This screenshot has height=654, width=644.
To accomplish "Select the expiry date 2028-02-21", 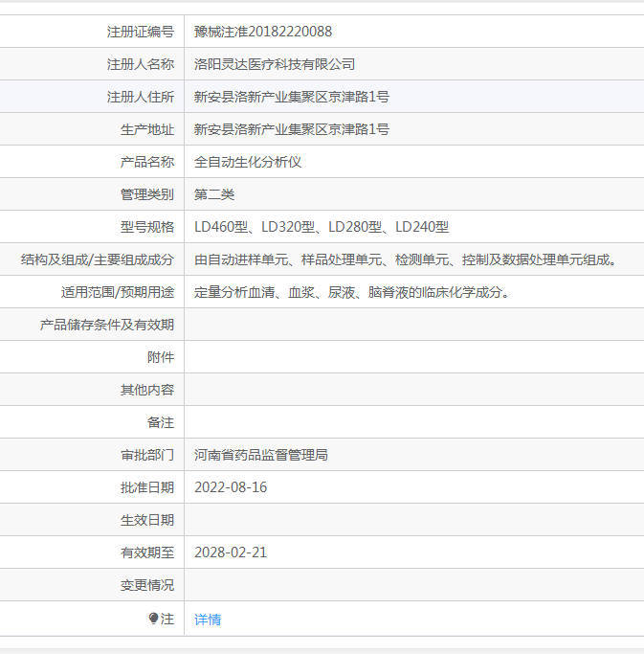I will click(231, 553).
